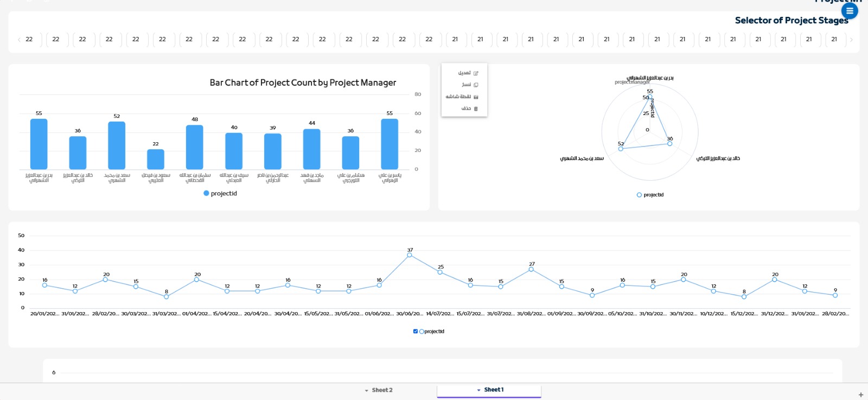Select the leftmost 22 stage chip
The height and width of the screenshot is (400, 868).
(x=29, y=40)
